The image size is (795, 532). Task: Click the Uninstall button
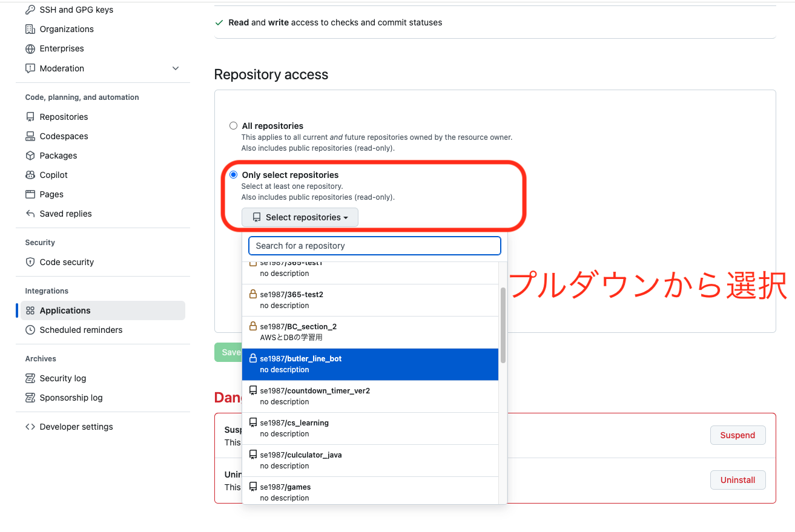(x=737, y=479)
